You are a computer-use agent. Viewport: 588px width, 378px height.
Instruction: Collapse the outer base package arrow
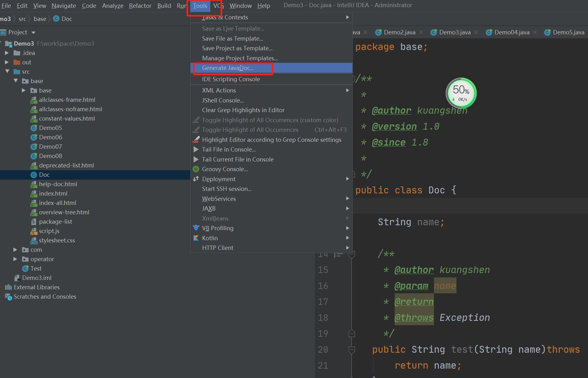(x=16, y=81)
